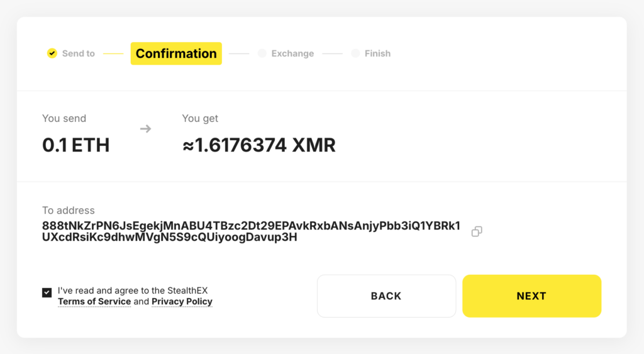Copy the XMR recipient address
Screen dimensions: 644x354
pyautogui.click(x=477, y=231)
